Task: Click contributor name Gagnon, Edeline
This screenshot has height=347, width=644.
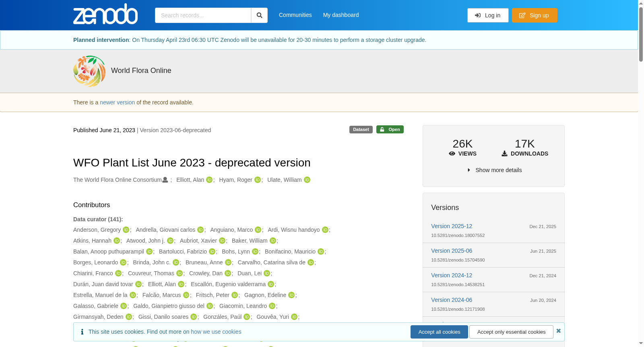Action: [x=265, y=295]
